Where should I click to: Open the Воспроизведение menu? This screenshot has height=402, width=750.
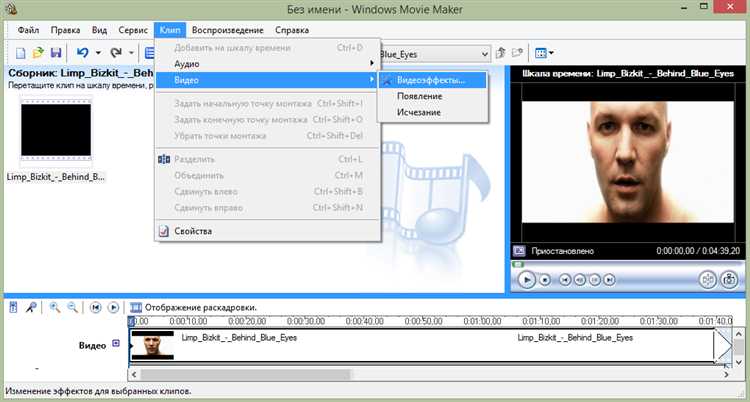click(228, 30)
